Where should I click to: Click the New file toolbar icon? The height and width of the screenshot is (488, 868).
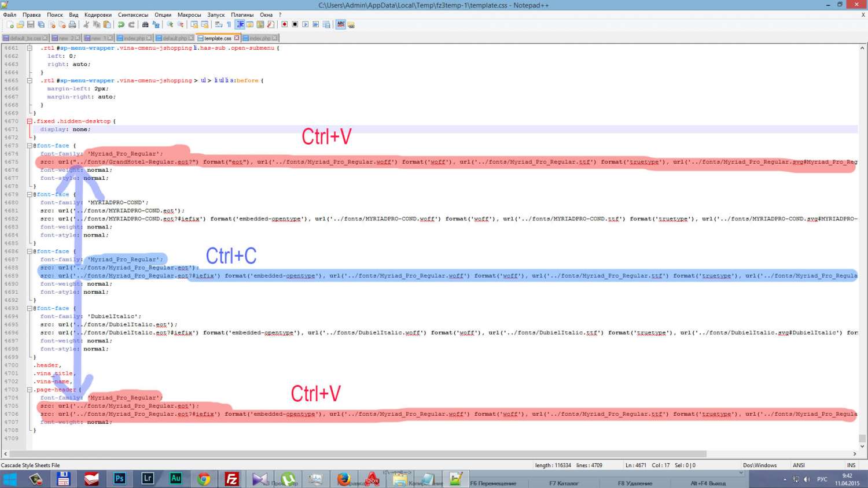click(x=10, y=24)
